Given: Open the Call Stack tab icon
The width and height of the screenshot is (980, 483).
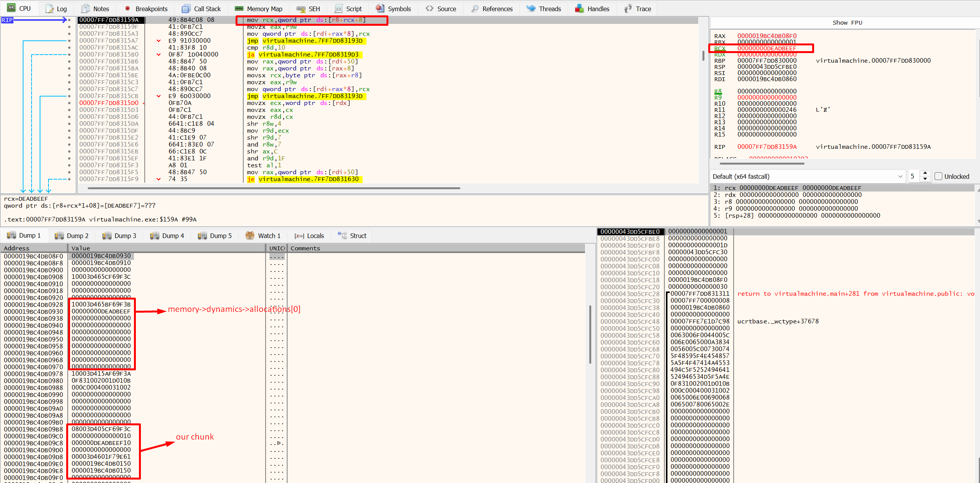Looking at the screenshot, I should coord(186,8).
